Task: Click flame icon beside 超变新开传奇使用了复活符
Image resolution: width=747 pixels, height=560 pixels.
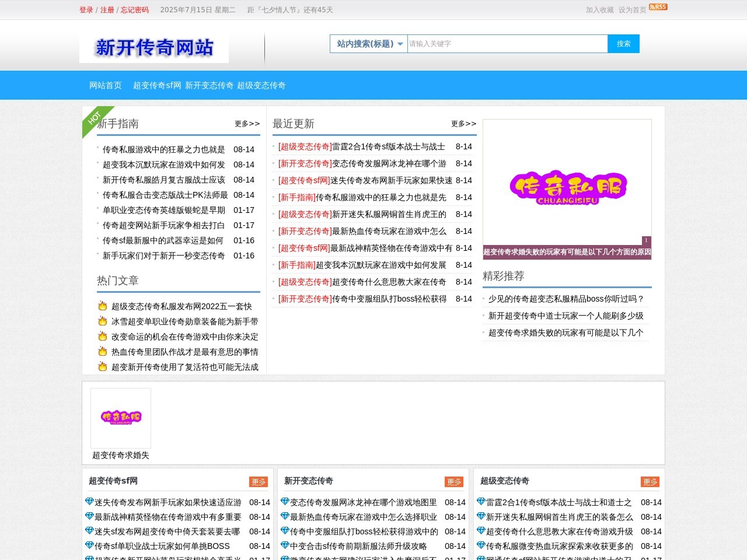Action: (x=103, y=366)
